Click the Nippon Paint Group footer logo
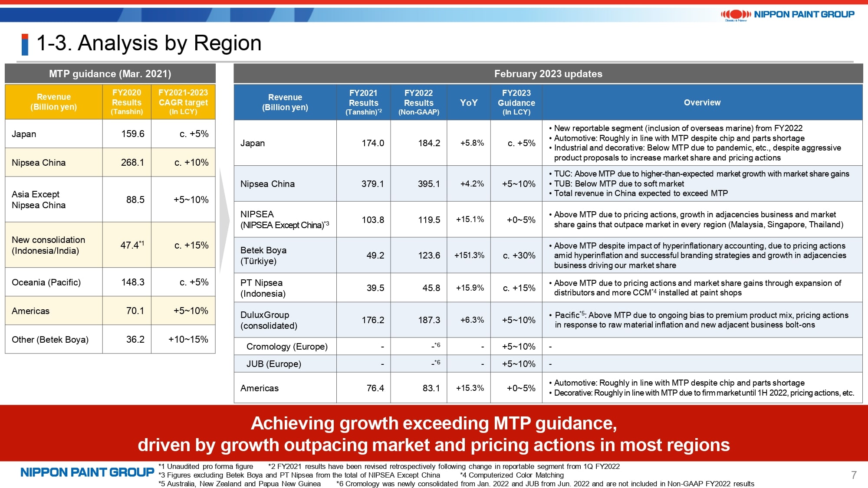Screen dimensions: 868x488 point(87,472)
